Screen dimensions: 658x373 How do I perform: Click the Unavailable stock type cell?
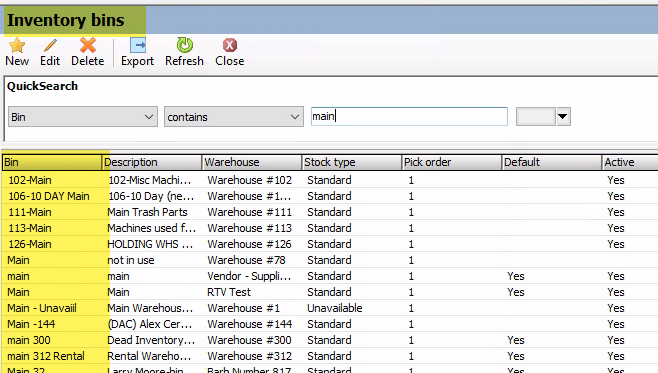334,308
